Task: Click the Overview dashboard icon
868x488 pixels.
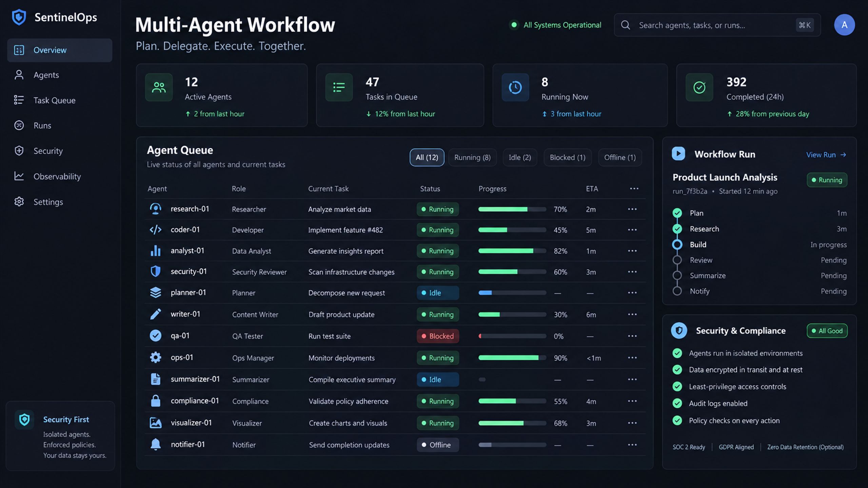Action: (19, 50)
